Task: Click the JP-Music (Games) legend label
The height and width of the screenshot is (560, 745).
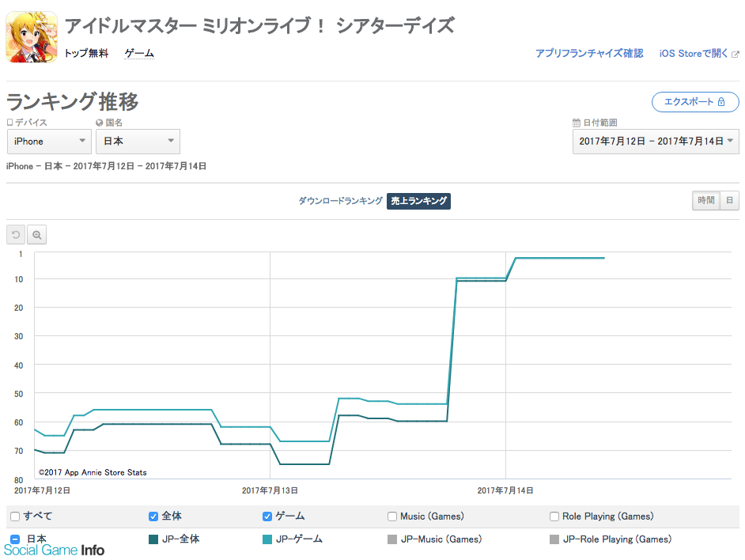Action: click(x=441, y=539)
